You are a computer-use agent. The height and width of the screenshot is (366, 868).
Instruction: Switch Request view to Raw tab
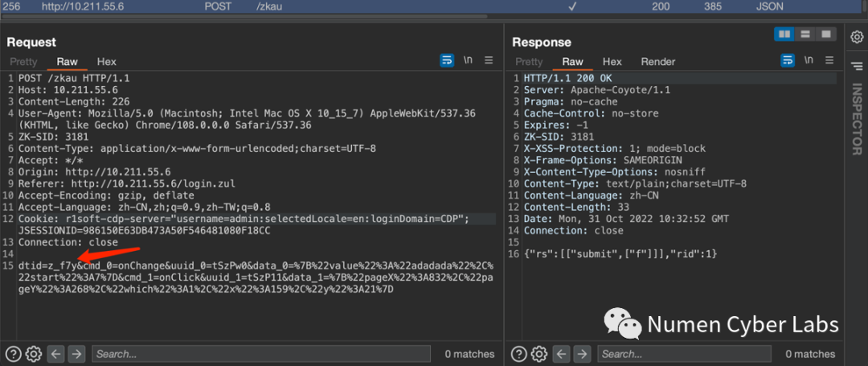[x=68, y=61]
